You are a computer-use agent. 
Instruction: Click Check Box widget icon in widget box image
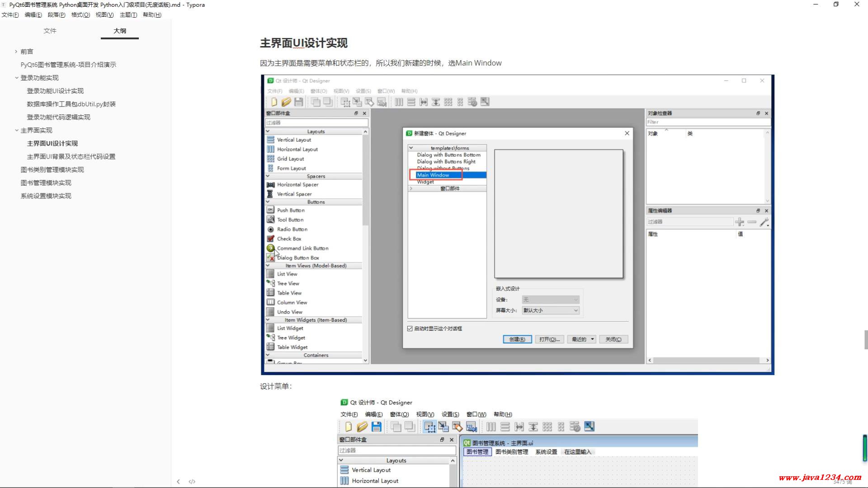click(270, 239)
